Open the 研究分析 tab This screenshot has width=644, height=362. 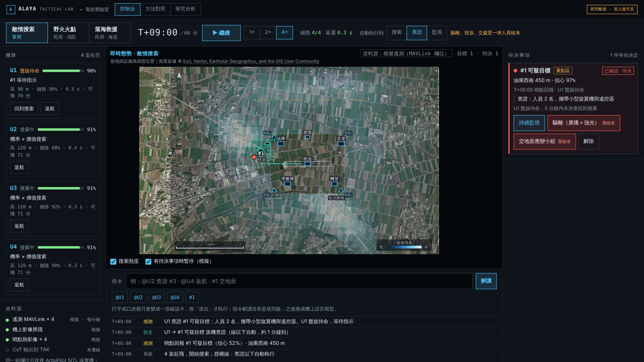click(186, 9)
